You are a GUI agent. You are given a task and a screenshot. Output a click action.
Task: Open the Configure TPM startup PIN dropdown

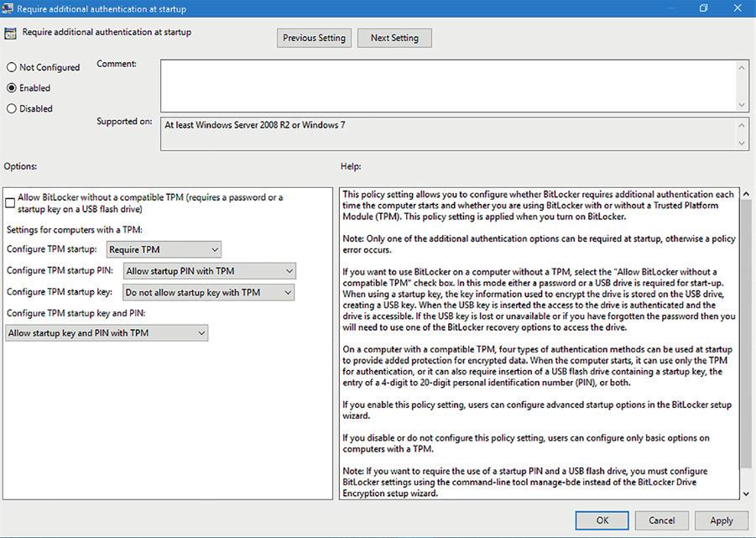[x=210, y=271]
